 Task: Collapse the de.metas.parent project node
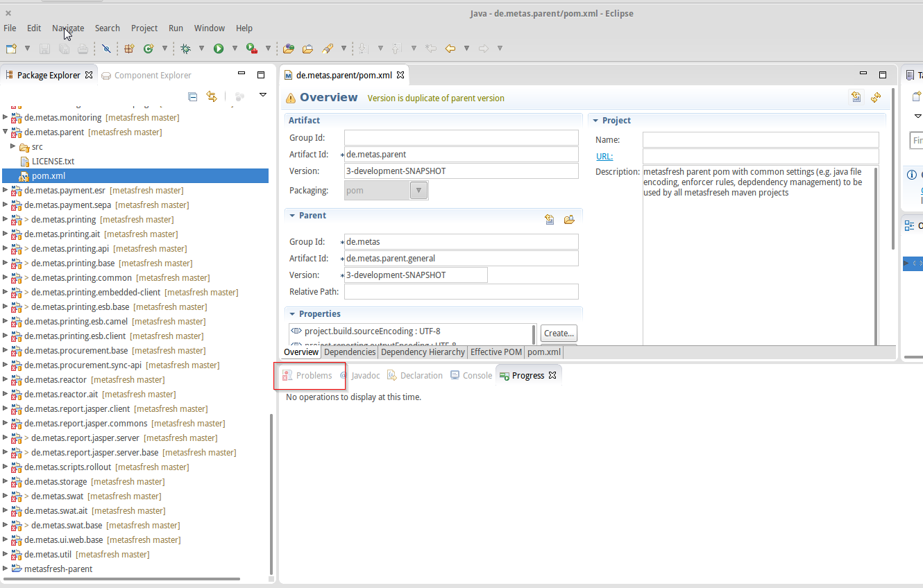click(6, 132)
